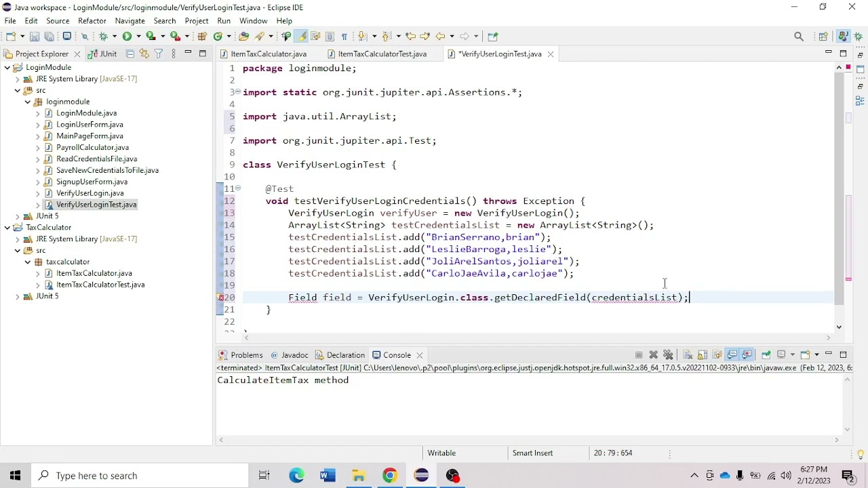The width and height of the screenshot is (868, 488).
Task: Click Collapse All in Project Explorer
Action: [x=130, y=54]
